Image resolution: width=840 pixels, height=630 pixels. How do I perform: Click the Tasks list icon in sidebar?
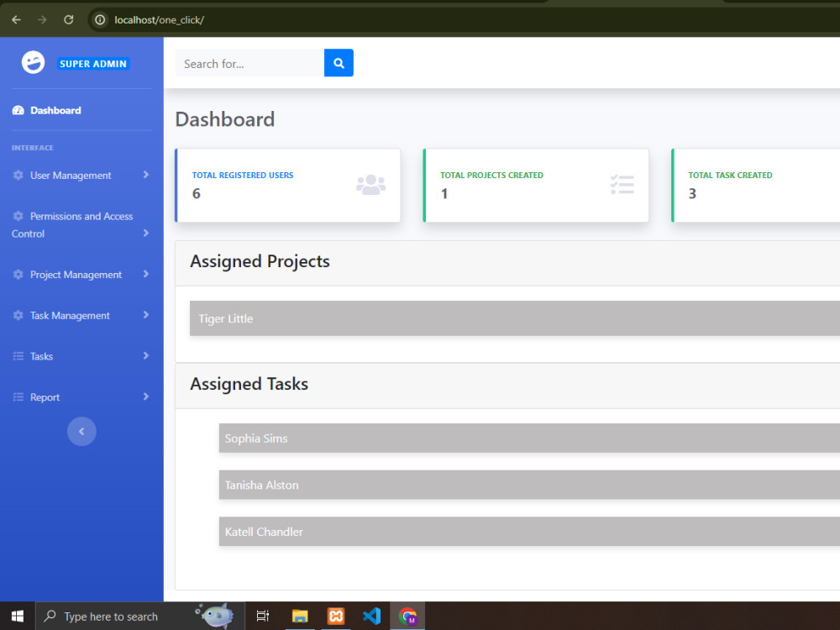click(18, 356)
